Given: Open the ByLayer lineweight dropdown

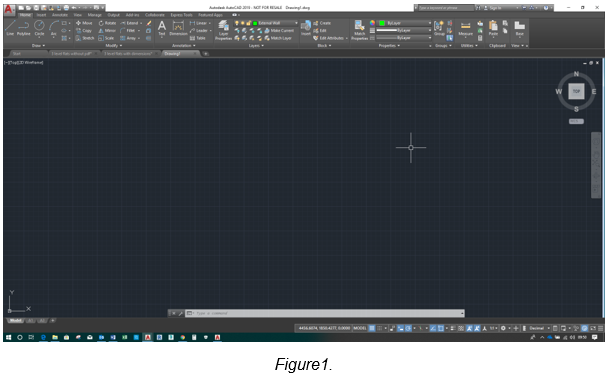Looking at the screenshot, I should coord(404,30).
